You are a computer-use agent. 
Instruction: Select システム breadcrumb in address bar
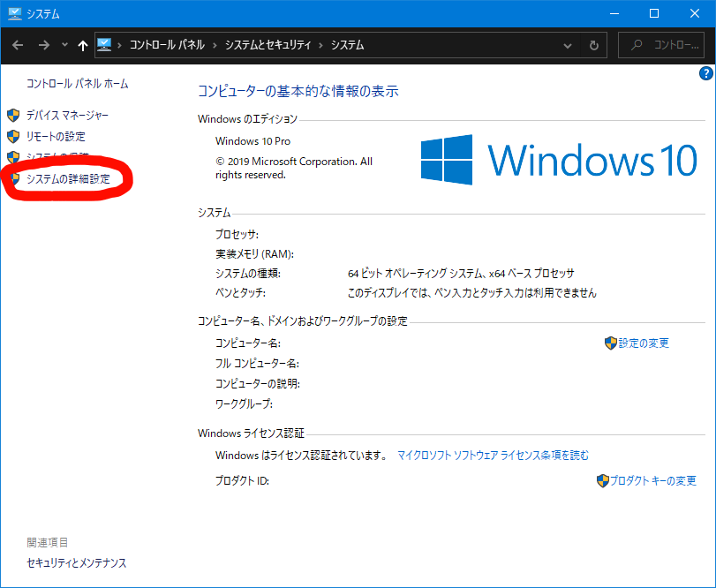point(348,45)
